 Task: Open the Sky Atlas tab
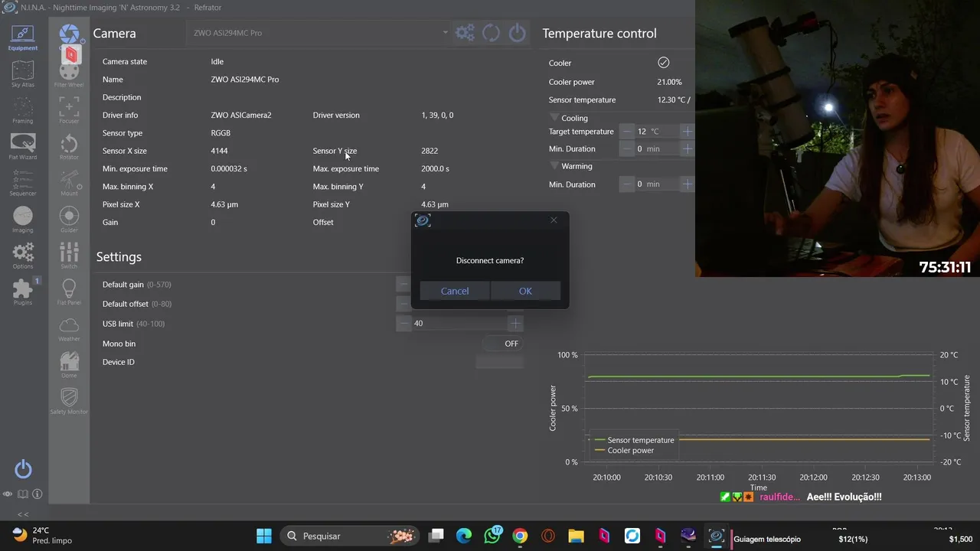click(23, 74)
